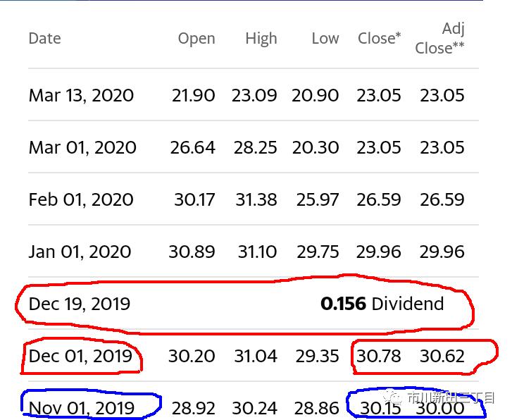Click the 28.25 high price
Image resolution: width=512 pixels, height=420 pixels.
[x=254, y=147]
